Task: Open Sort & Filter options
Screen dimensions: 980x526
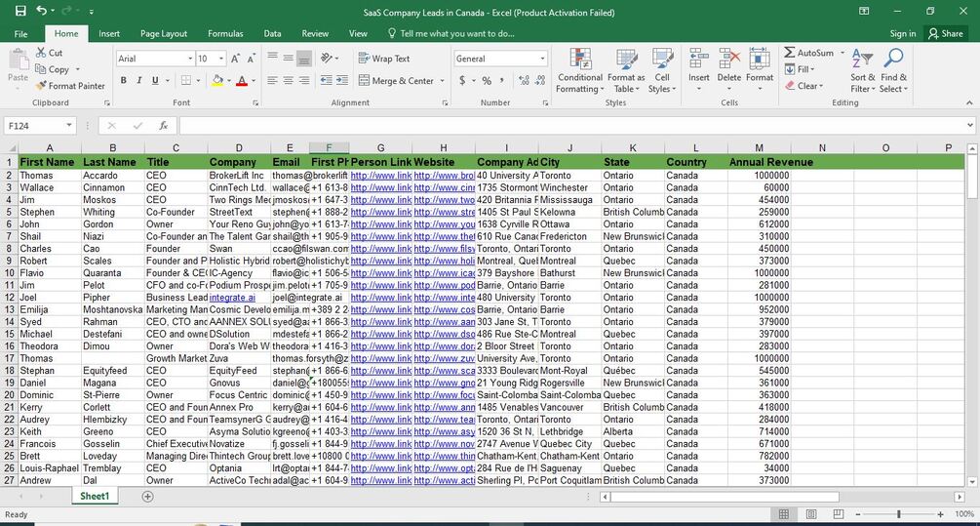Action: [863, 70]
